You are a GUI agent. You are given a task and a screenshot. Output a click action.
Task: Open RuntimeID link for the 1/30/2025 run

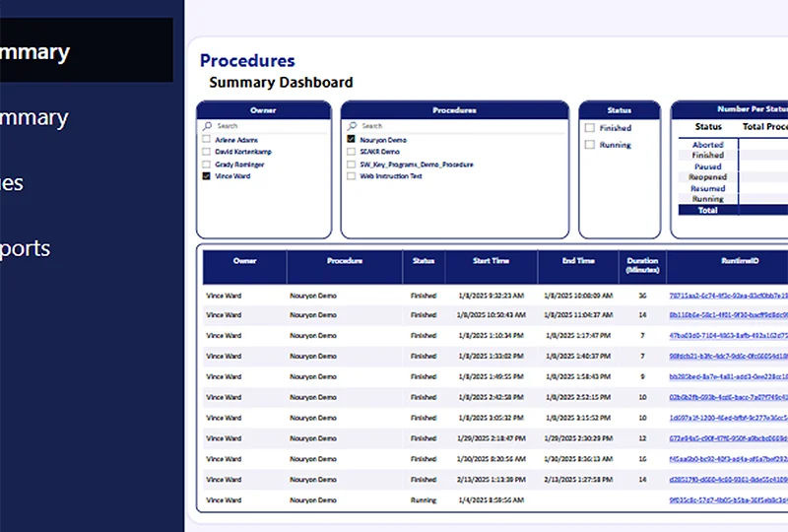[x=729, y=459]
